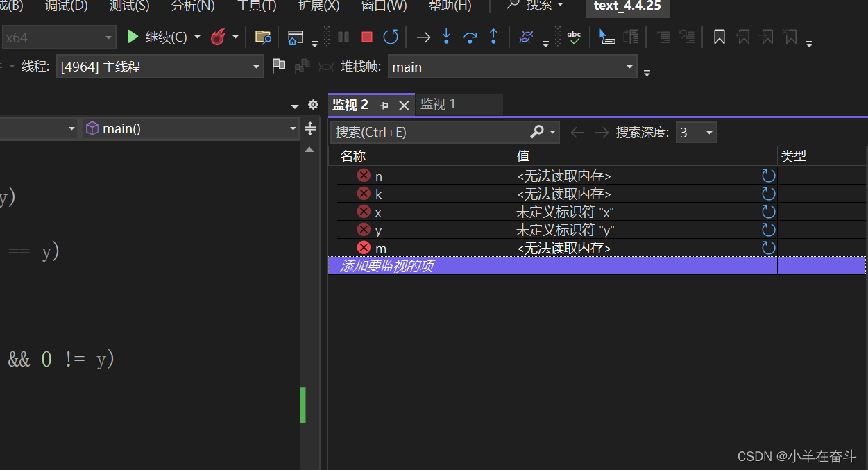Click the purple code map icon

526,37
